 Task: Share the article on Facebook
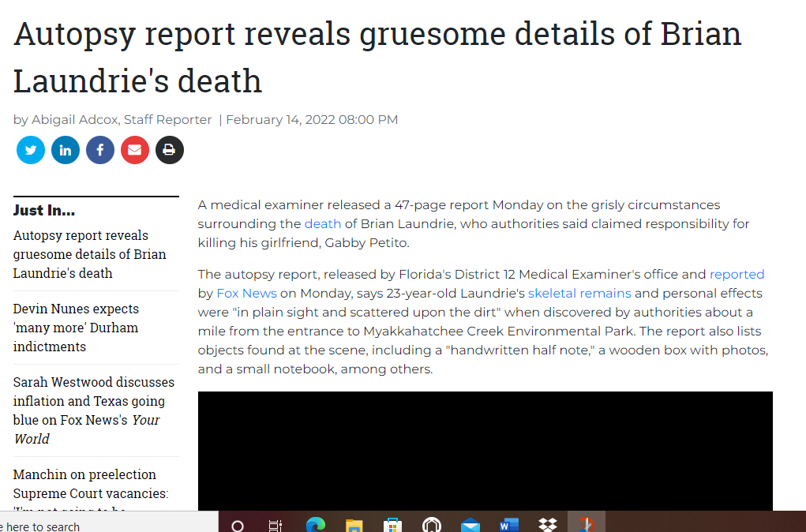(x=100, y=150)
